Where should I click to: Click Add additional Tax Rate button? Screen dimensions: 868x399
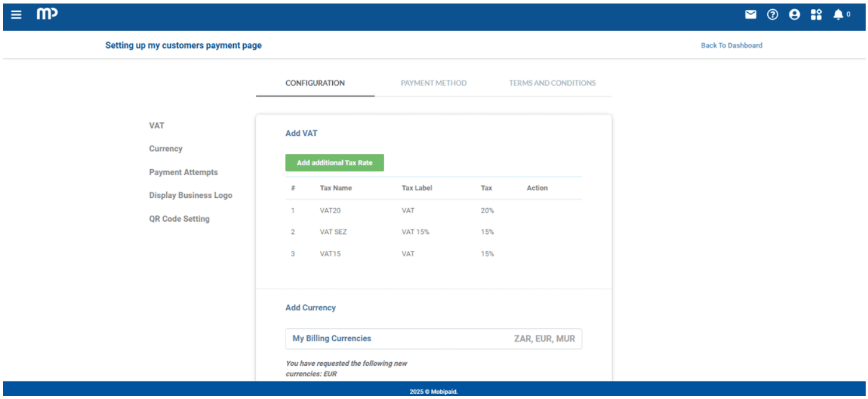[335, 163]
